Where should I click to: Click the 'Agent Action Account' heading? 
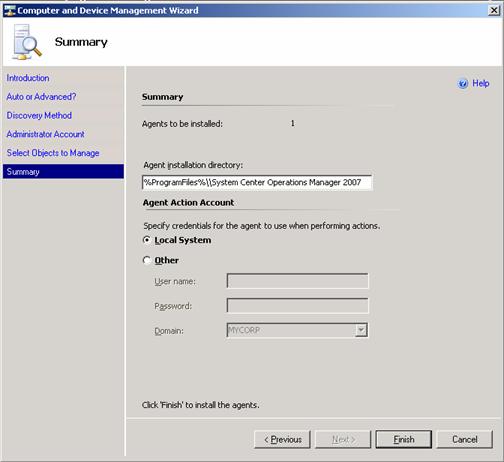click(x=188, y=203)
